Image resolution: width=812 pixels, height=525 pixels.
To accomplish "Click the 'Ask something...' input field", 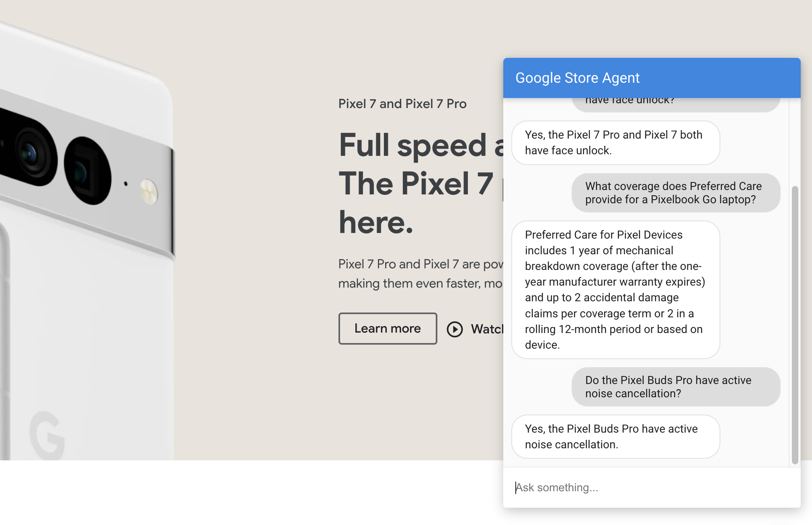I will click(650, 487).
